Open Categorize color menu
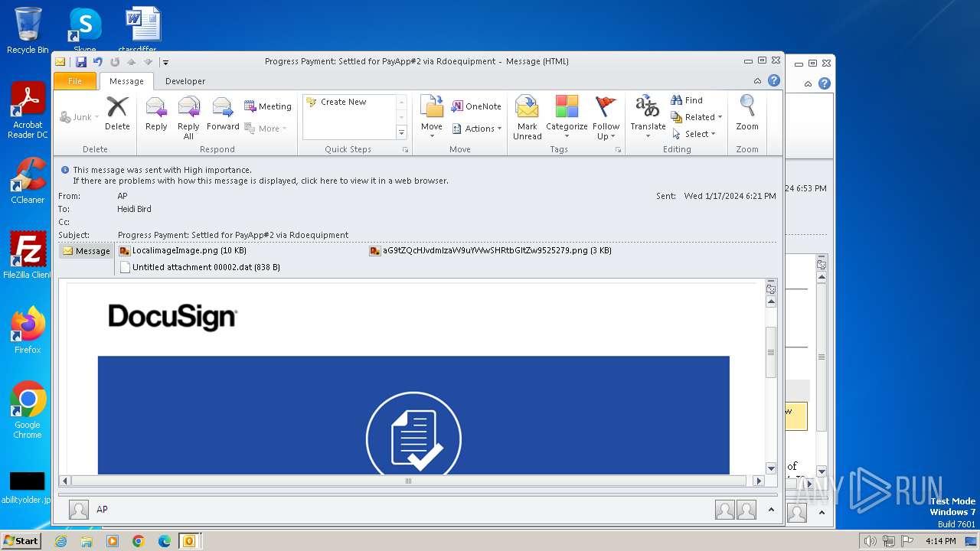 coord(567,118)
